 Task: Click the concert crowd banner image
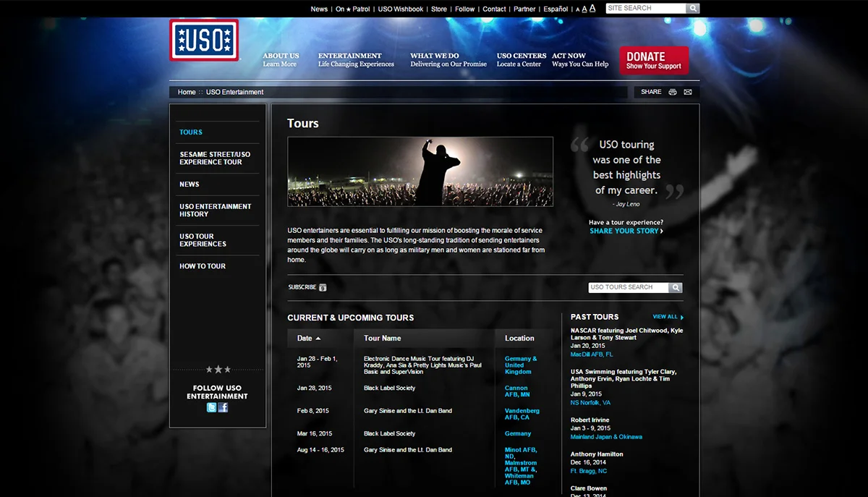pos(420,171)
